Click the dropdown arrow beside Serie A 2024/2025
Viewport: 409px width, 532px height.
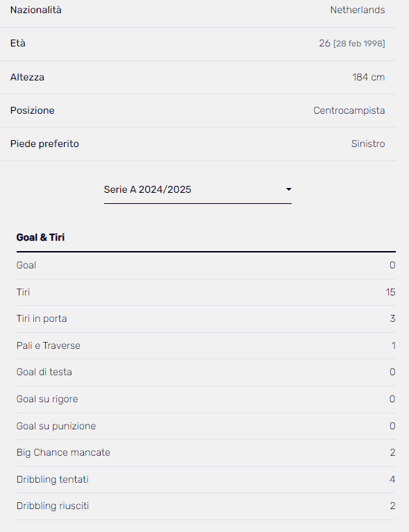click(288, 189)
